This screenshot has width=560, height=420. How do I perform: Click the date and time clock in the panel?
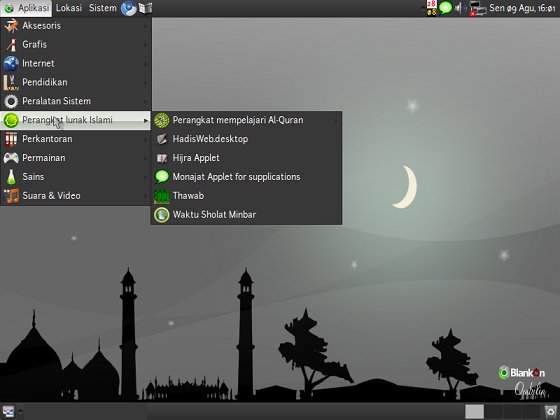click(522, 8)
